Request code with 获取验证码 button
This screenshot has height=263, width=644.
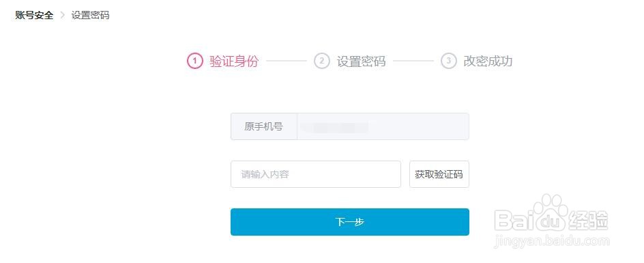(439, 174)
